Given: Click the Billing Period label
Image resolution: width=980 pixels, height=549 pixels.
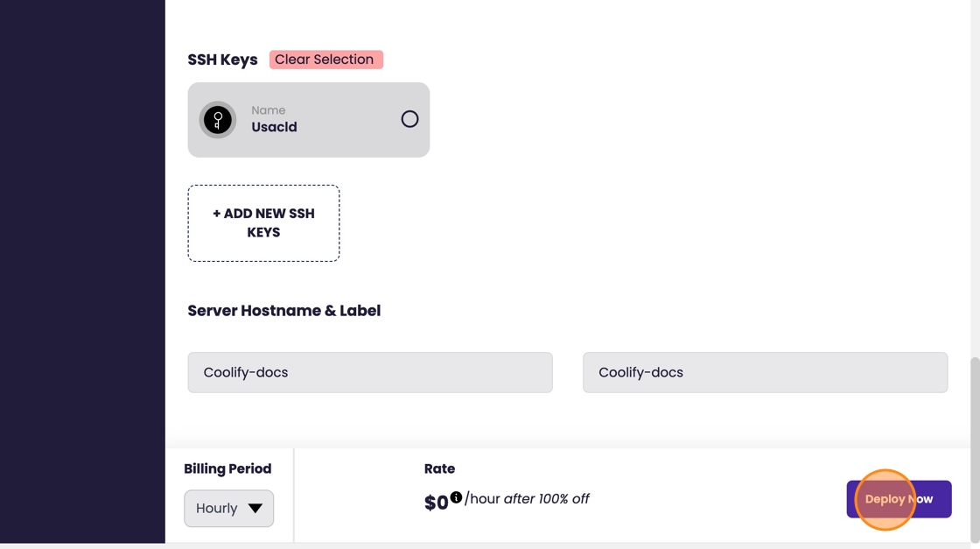Looking at the screenshot, I should point(227,468).
